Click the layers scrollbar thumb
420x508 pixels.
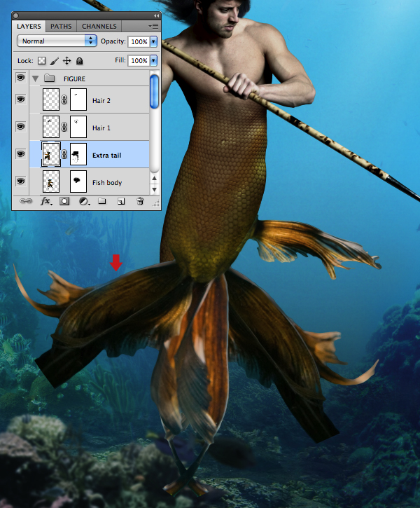[x=154, y=91]
